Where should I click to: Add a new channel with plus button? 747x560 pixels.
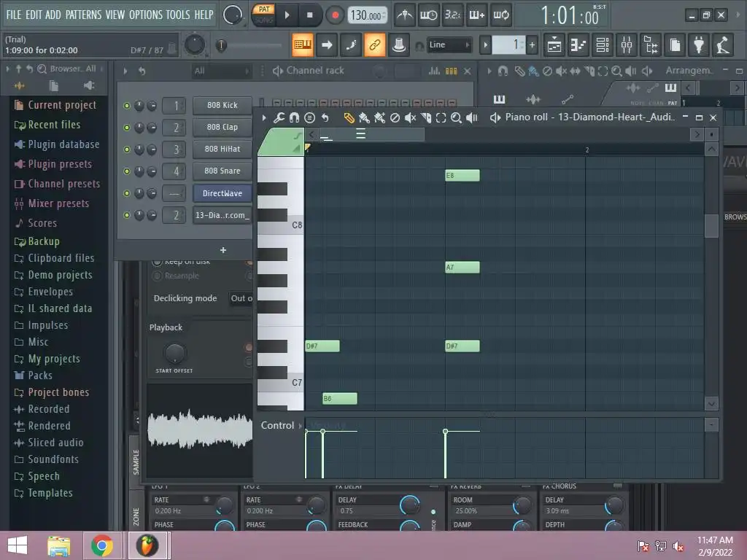click(223, 250)
